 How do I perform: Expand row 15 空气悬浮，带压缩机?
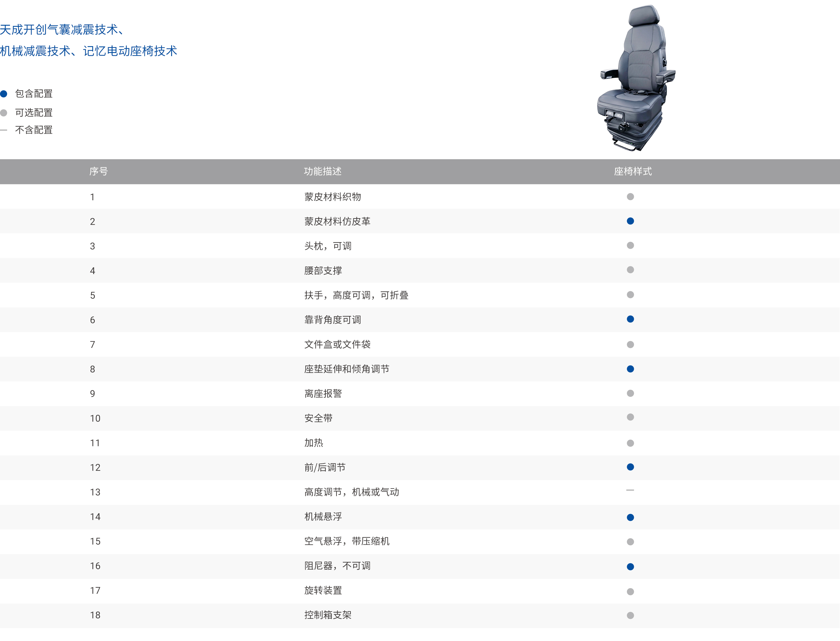pyautogui.click(x=346, y=541)
